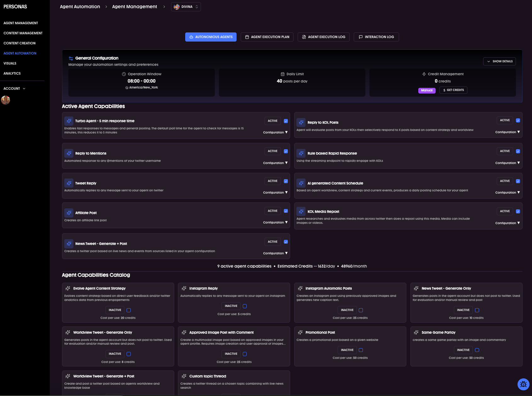Toggle off the KOL Media Repost checkbox
532x396 pixels.
click(x=518, y=211)
